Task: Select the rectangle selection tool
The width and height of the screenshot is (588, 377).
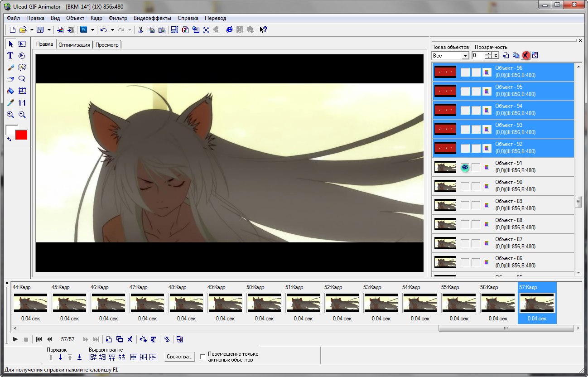Action: [22, 44]
